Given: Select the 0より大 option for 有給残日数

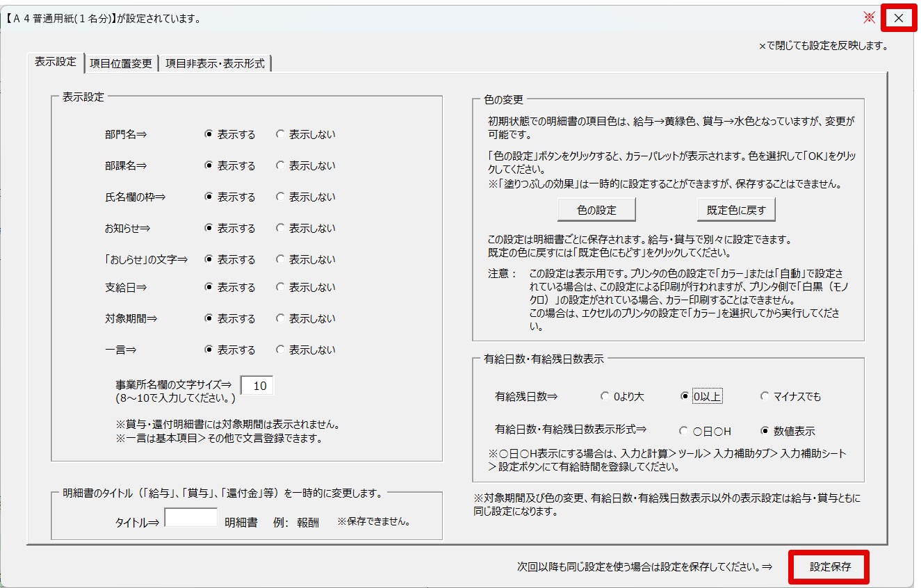Looking at the screenshot, I should pyautogui.click(x=605, y=397).
